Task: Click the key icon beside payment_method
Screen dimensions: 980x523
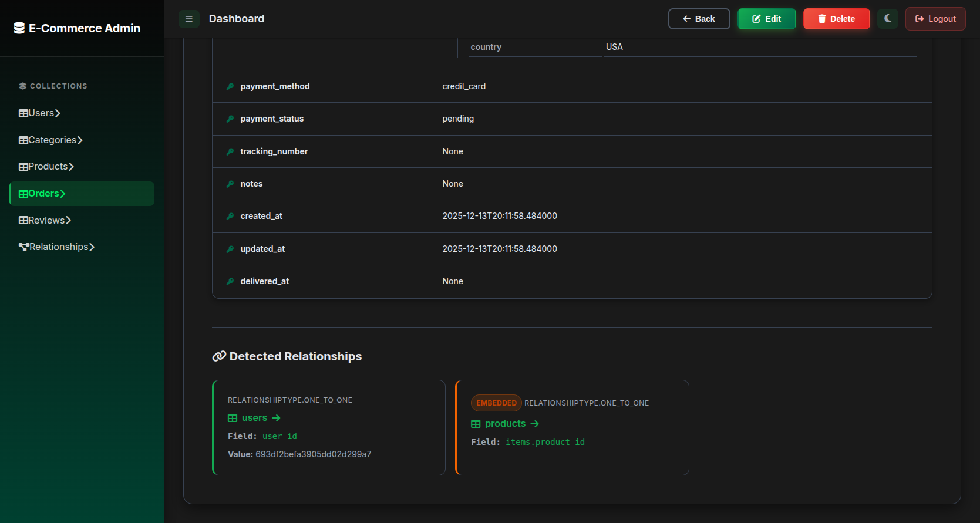Action: click(230, 86)
